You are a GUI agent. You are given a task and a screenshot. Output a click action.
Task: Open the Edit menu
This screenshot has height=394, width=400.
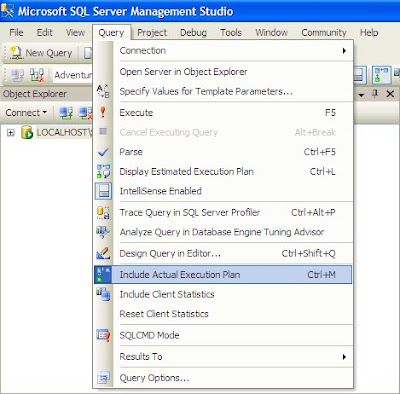tap(45, 32)
